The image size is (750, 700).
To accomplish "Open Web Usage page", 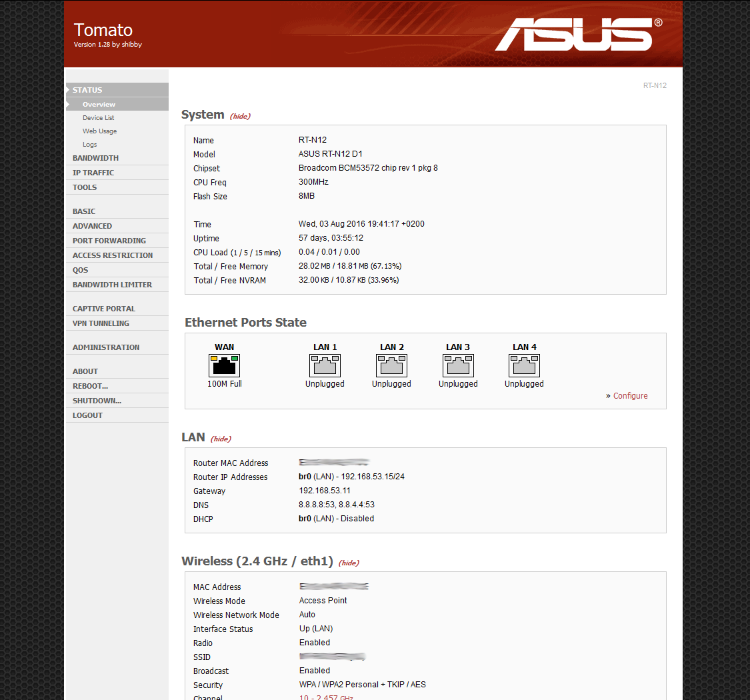I will (x=99, y=131).
